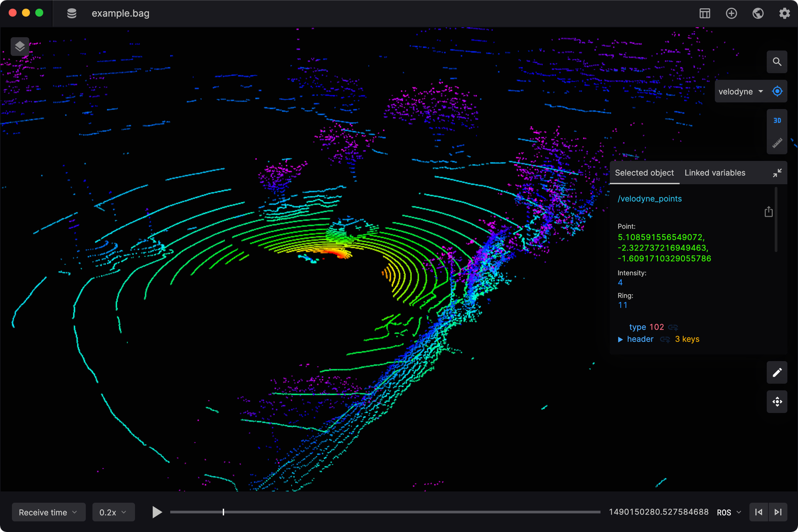
Task: Click the /velodyne_points topic link
Action: pos(649,199)
